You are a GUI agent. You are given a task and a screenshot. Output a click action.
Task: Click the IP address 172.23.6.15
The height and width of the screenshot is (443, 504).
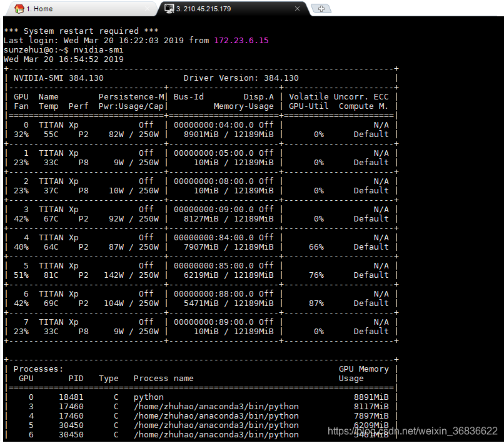(241, 41)
